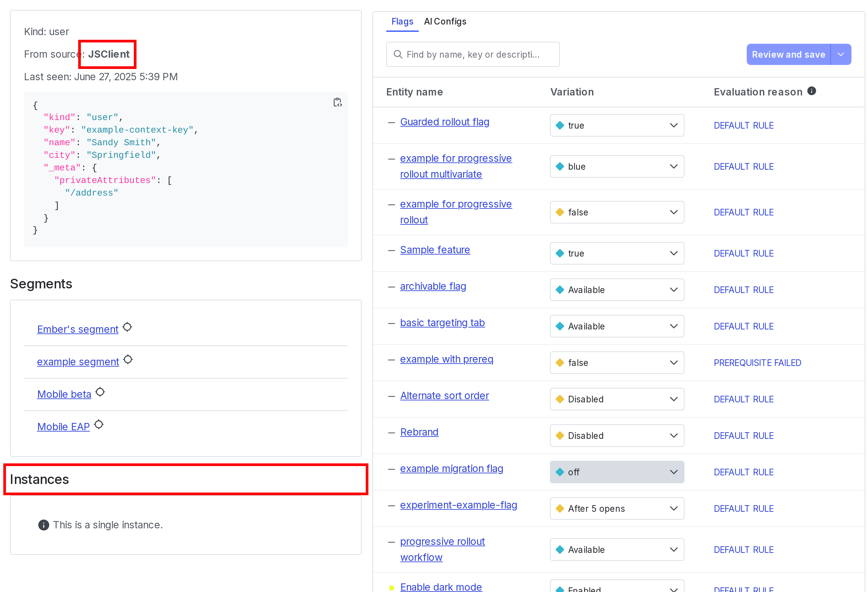Open the variation dropdown for basic targeting tab
This screenshot has height=592, width=868.
coord(617,326)
